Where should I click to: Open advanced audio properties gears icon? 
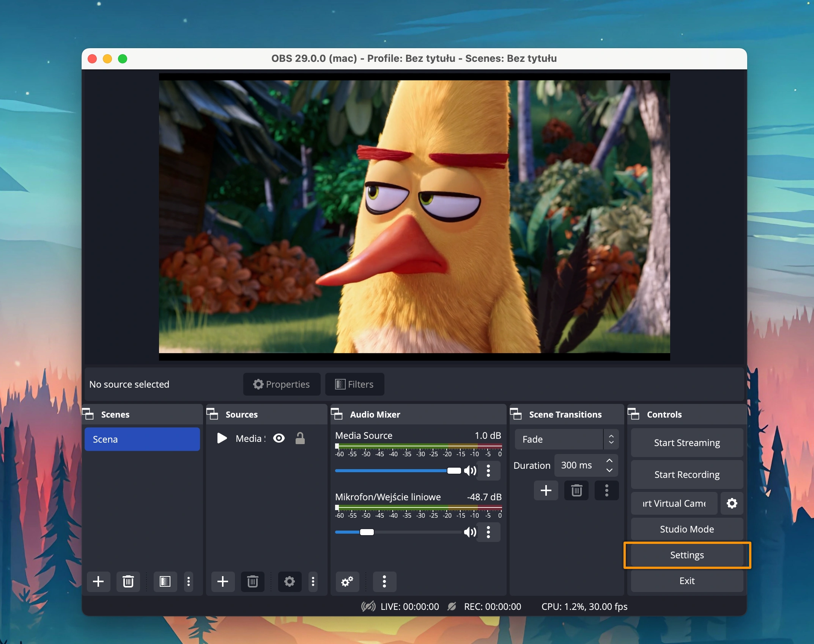(347, 581)
